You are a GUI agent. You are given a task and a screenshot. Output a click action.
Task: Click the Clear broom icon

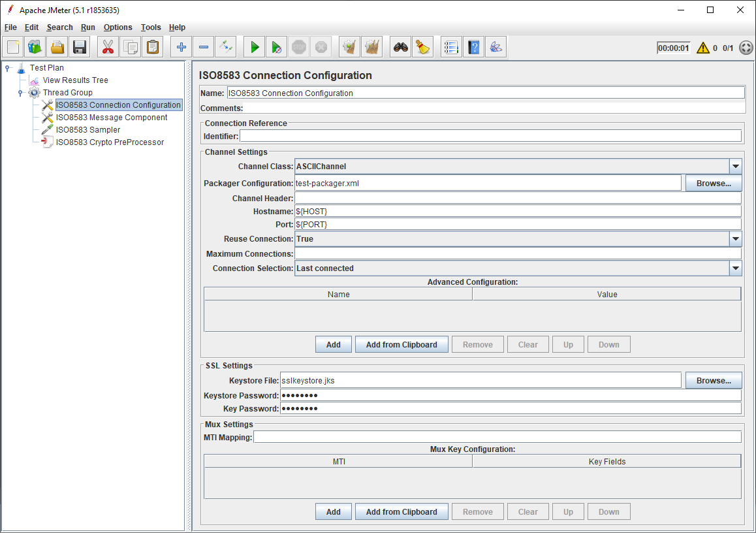(x=349, y=47)
